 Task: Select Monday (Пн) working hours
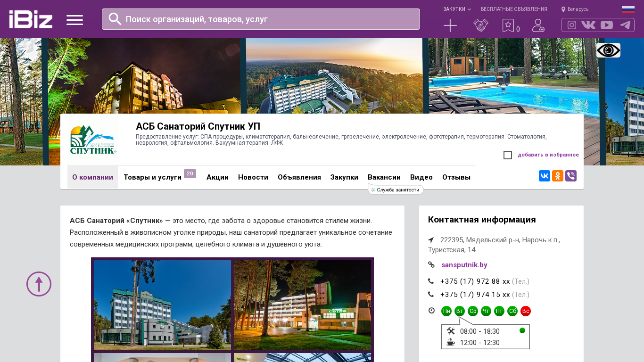(446, 311)
